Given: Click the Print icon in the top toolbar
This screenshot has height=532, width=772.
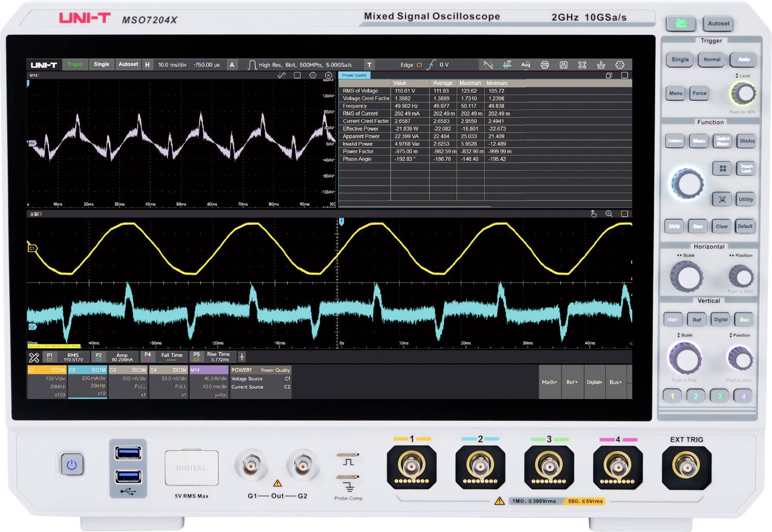Looking at the screenshot, I should pos(544,65).
